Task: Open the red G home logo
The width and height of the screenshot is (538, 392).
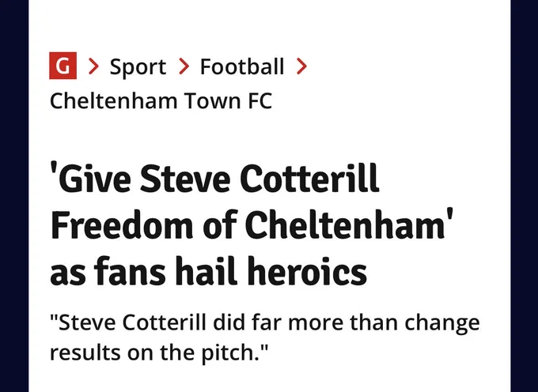Action: tap(63, 66)
